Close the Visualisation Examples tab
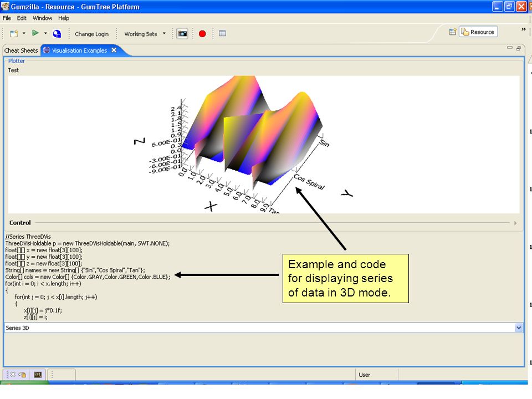 [114, 50]
